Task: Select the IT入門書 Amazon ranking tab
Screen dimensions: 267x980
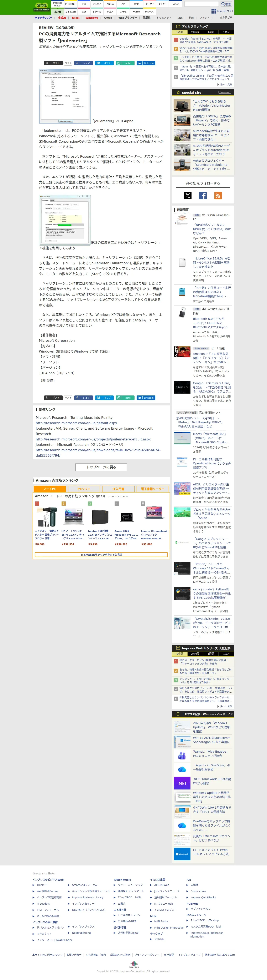Action: tap(118, 489)
